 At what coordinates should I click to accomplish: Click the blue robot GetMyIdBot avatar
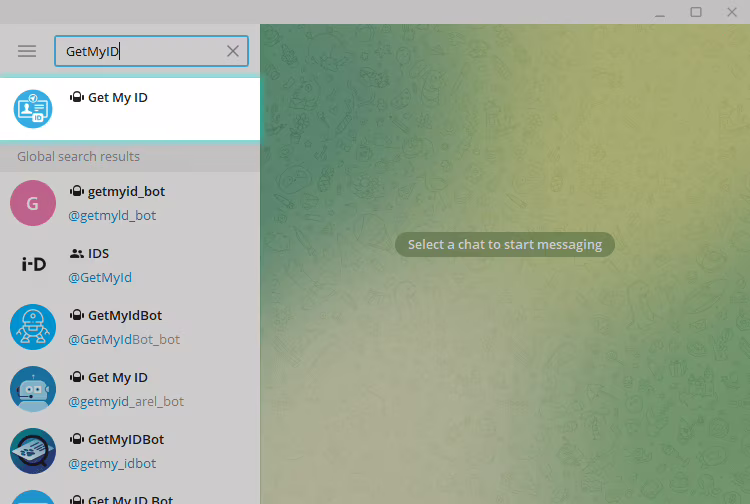(32, 327)
